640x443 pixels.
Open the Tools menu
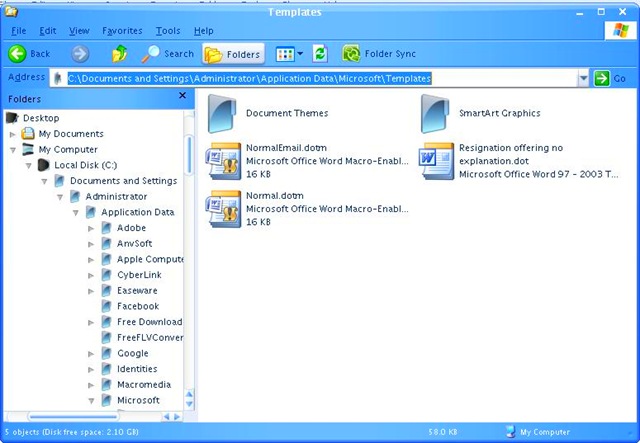coord(168,31)
